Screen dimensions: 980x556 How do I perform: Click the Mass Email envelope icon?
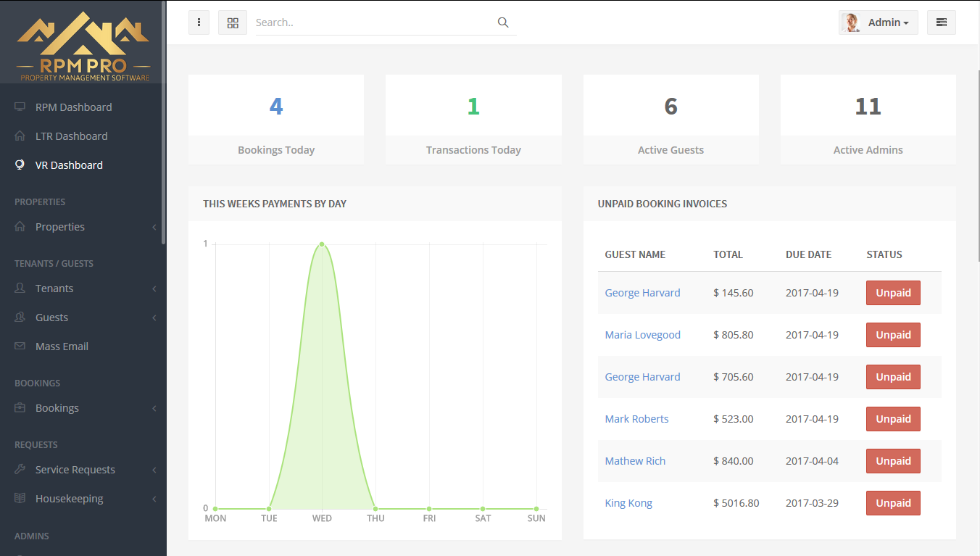[20, 347]
